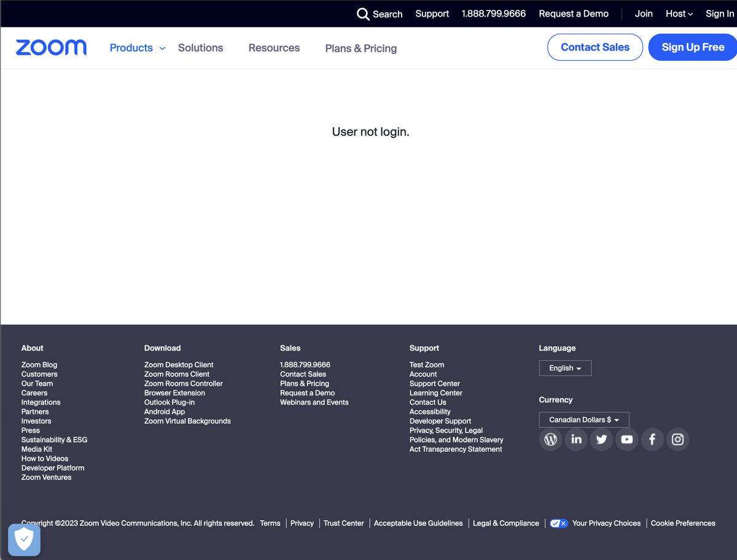Open Zoom Rooms Client link
The width and height of the screenshot is (737, 560).
pyautogui.click(x=177, y=374)
